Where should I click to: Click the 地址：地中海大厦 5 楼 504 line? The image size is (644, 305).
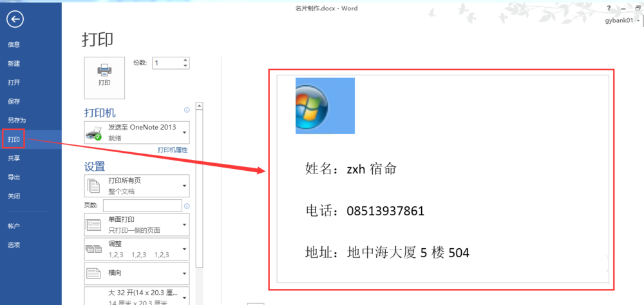click(387, 252)
